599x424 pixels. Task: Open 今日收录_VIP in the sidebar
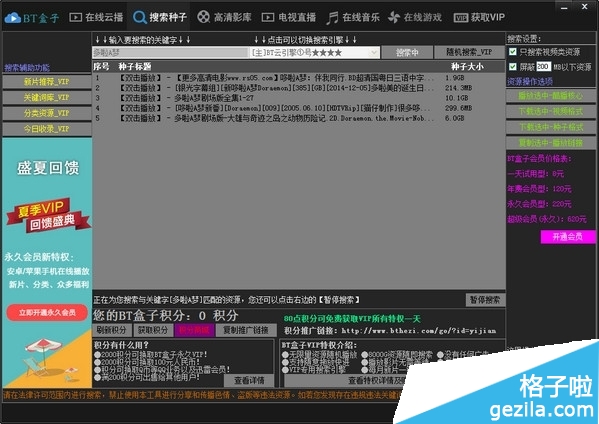point(47,129)
